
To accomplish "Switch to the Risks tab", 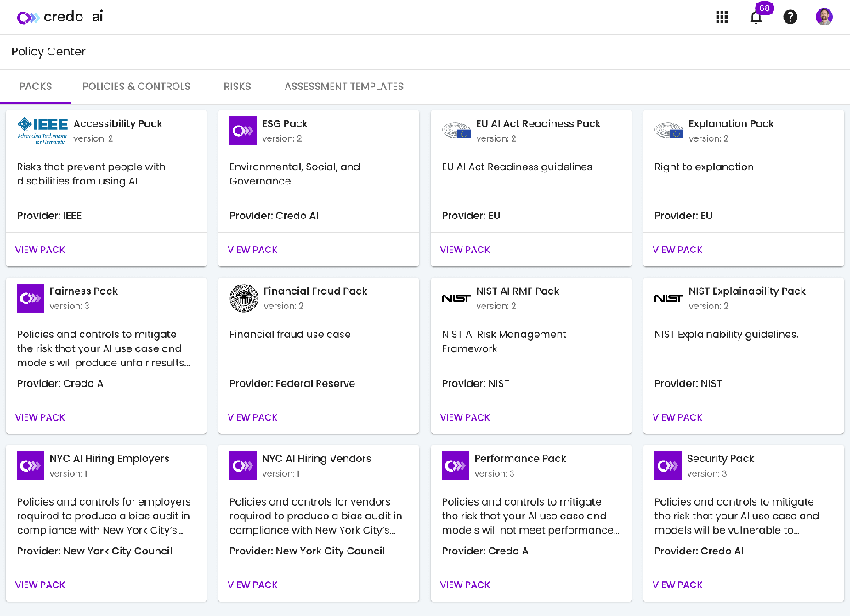I will point(237,87).
